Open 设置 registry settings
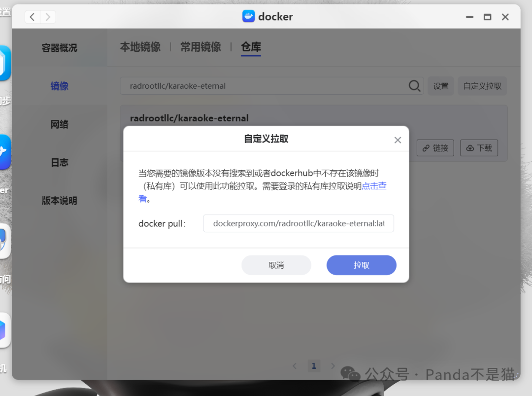The height and width of the screenshot is (396, 532). click(x=441, y=86)
